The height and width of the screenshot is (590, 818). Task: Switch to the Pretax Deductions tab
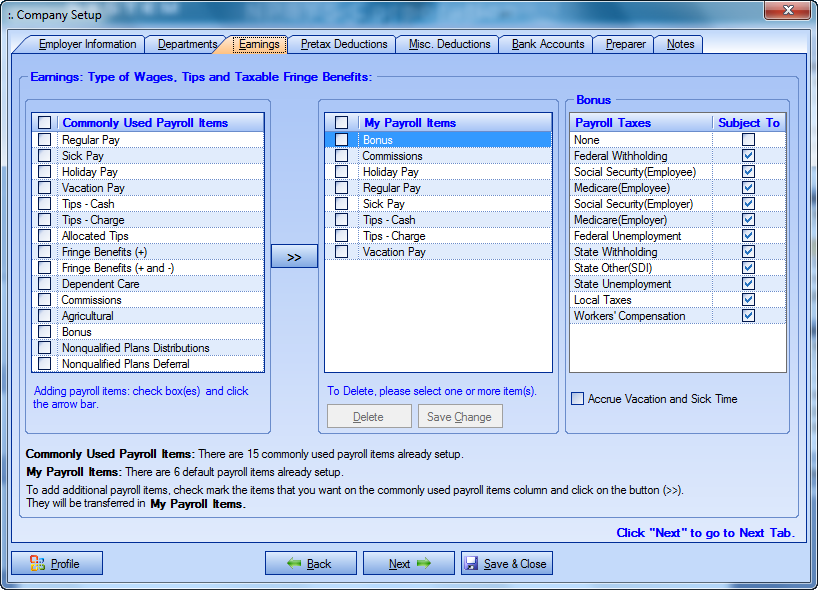[344, 44]
